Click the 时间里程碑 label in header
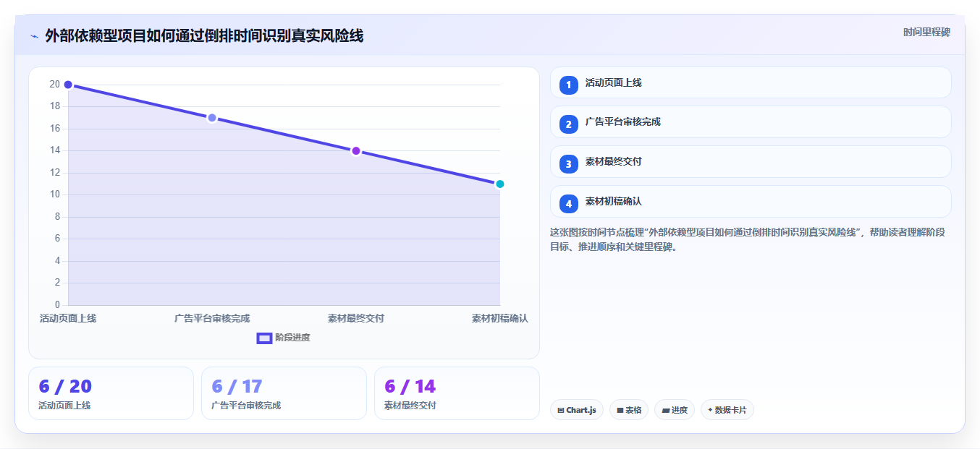 tap(926, 33)
